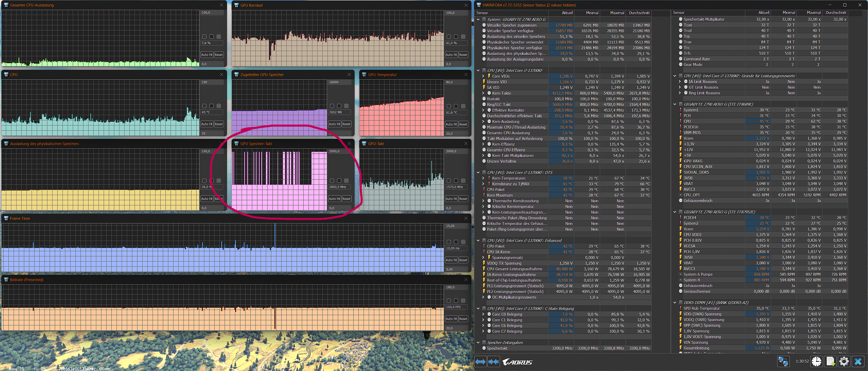
Task: Toggle middle checkbox in Gesamte CPU-Auslastung graph
Action: [x=211, y=36]
